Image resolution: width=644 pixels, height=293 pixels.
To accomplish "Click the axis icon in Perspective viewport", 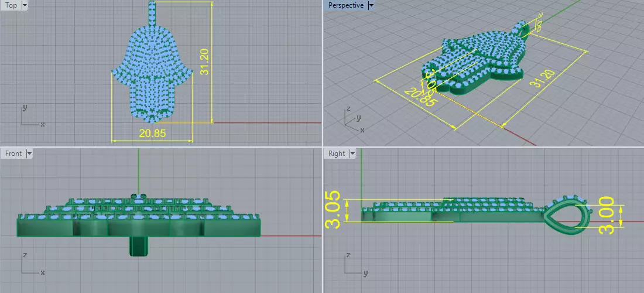I will coord(355,120).
